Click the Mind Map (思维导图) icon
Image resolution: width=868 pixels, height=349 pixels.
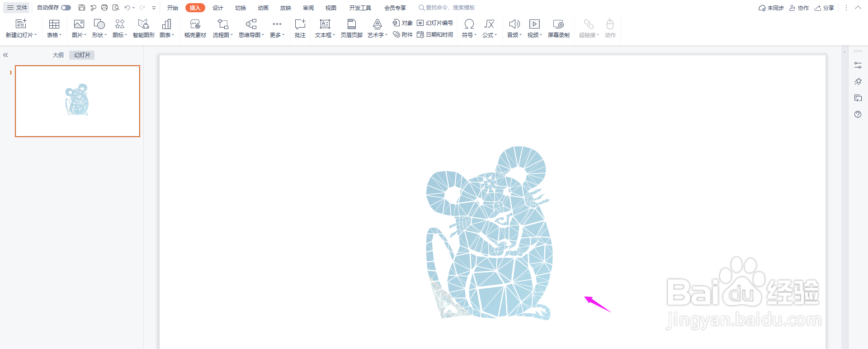click(251, 24)
